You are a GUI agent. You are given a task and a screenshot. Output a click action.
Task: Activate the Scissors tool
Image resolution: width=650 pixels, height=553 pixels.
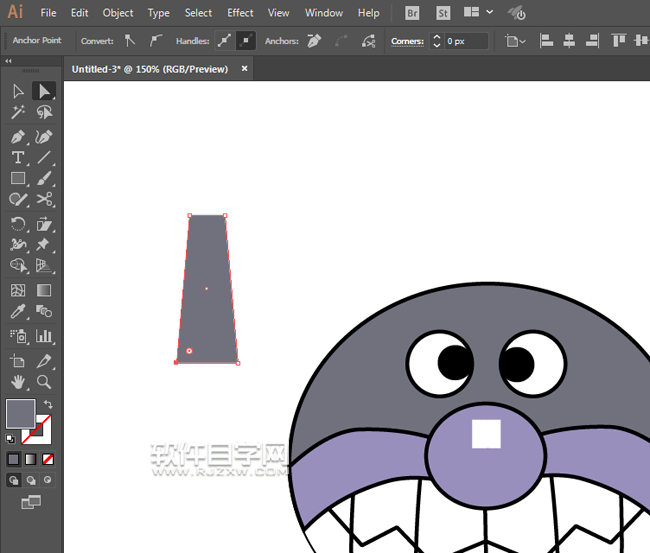pos(44,200)
